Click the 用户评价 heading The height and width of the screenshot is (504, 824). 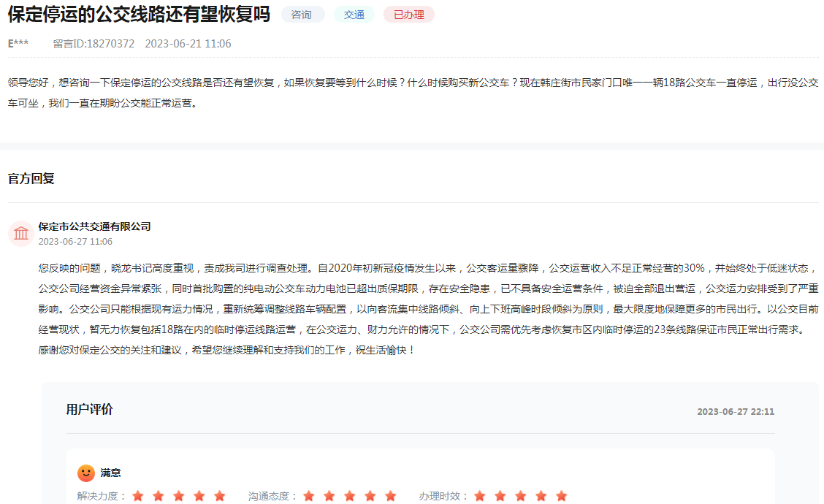coord(89,409)
